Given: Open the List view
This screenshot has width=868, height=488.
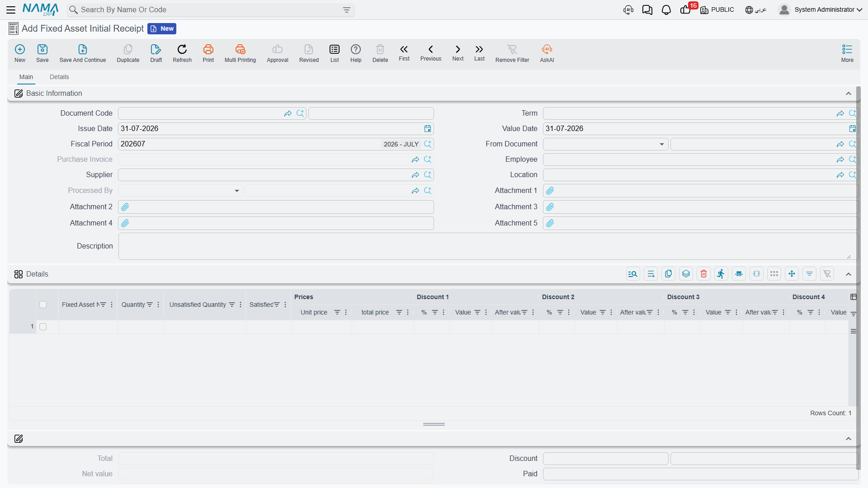Looking at the screenshot, I should coord(335,53).
